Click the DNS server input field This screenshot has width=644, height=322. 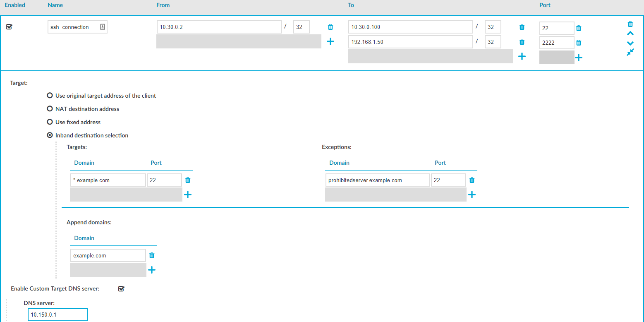(x=57, y=315)
